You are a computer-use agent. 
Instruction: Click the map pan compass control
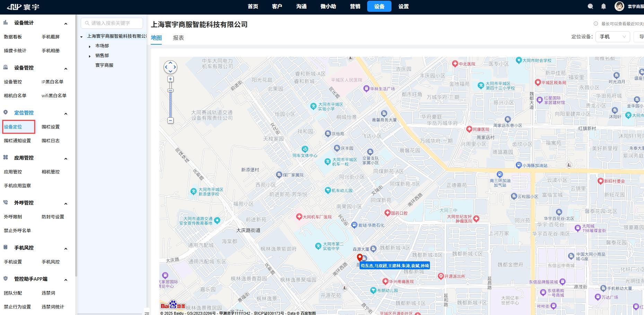point(170,67)
